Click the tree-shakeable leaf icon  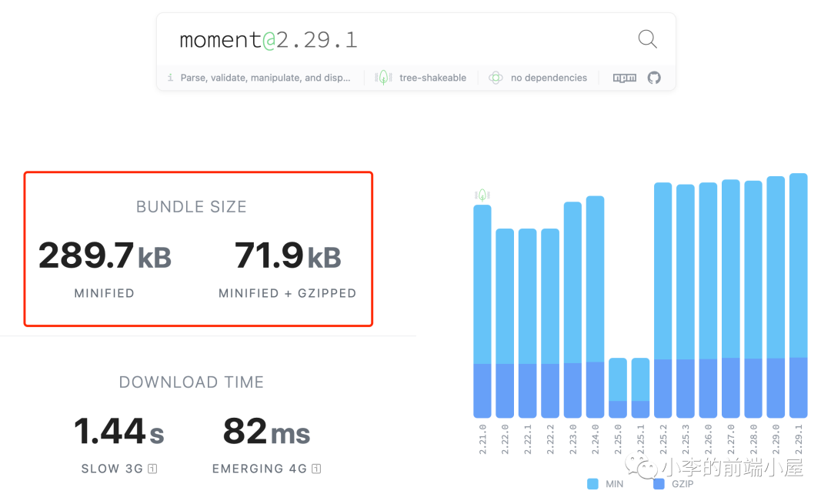pos(383,78)
